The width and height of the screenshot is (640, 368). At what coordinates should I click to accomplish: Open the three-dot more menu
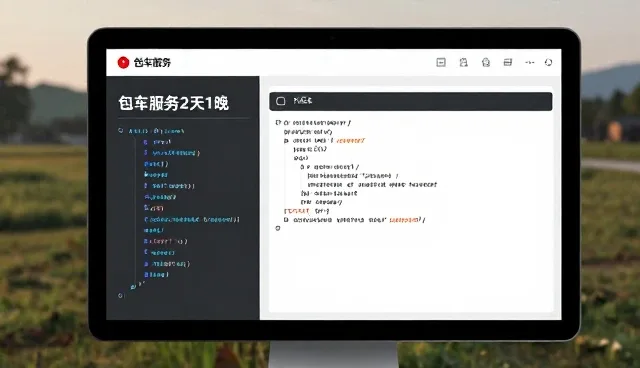click(530, 62)
